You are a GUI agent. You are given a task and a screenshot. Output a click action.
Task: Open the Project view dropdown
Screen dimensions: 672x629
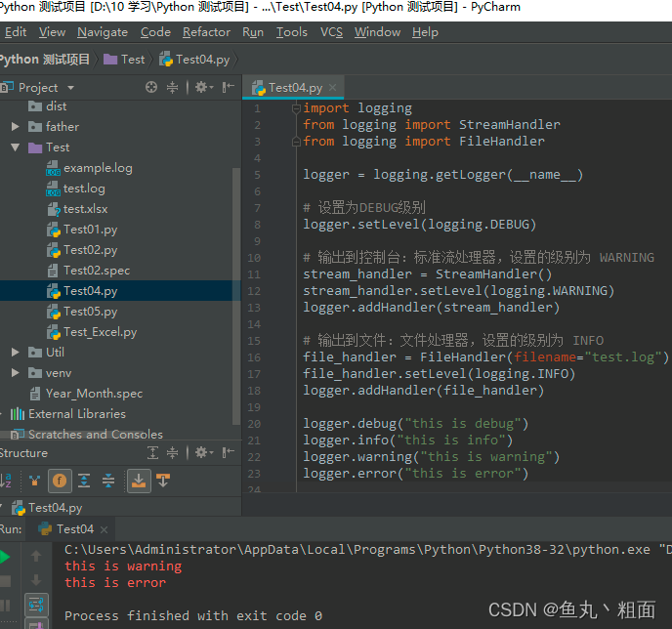[70, 88]
